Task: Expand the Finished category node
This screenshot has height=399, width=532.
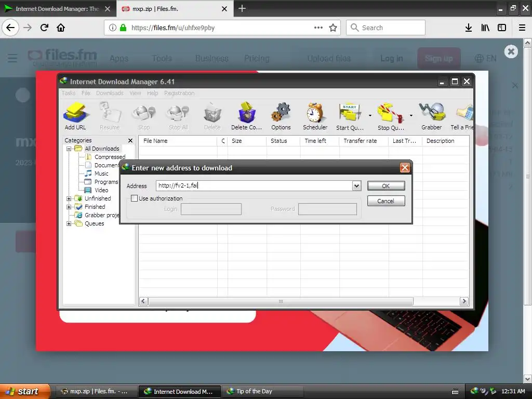Action: (x=69, y=207)
